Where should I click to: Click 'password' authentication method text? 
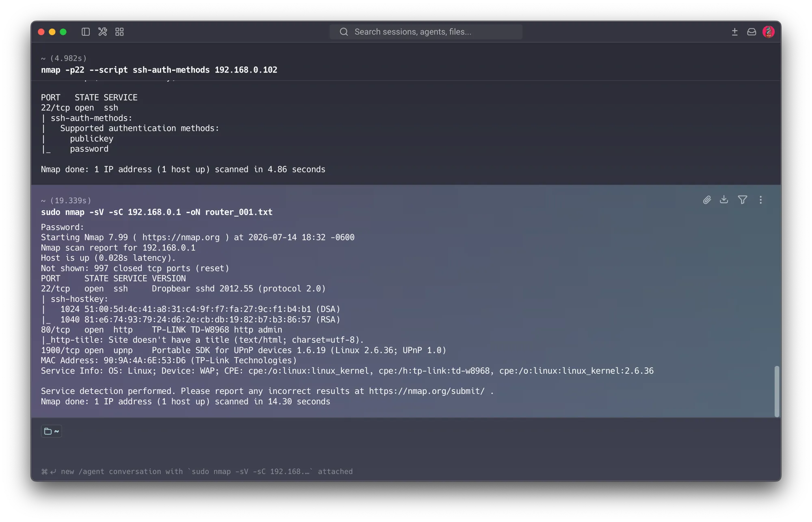tap(89, 149)
